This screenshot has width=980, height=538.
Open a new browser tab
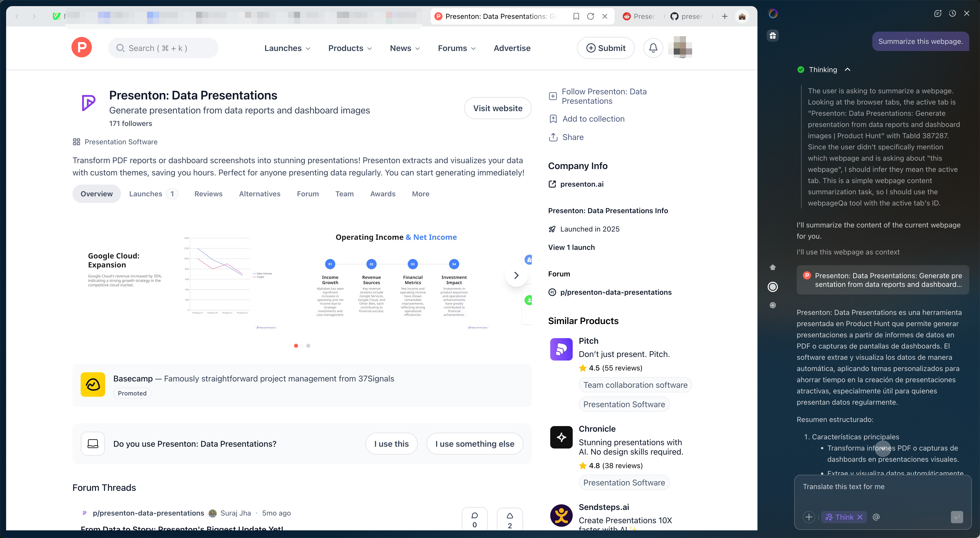point(725,16)
